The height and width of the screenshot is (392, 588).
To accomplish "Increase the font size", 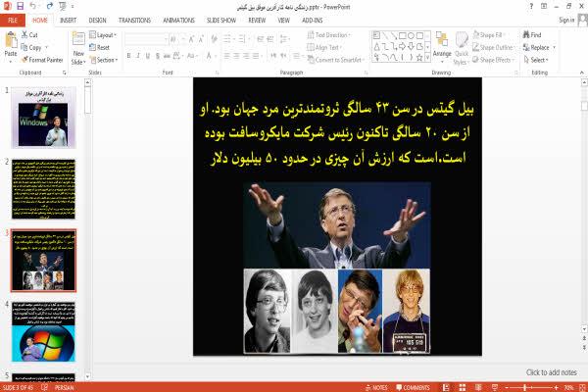I will (x=191, y=39).
